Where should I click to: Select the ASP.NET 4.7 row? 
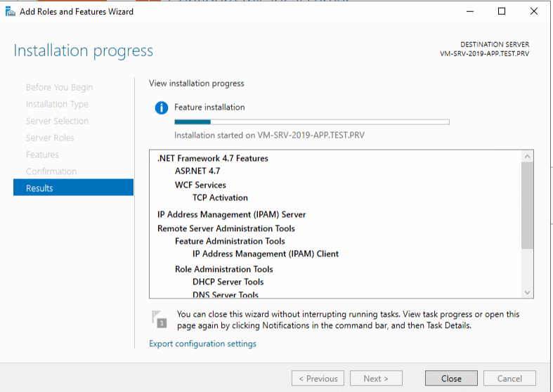tap(197, 171)
